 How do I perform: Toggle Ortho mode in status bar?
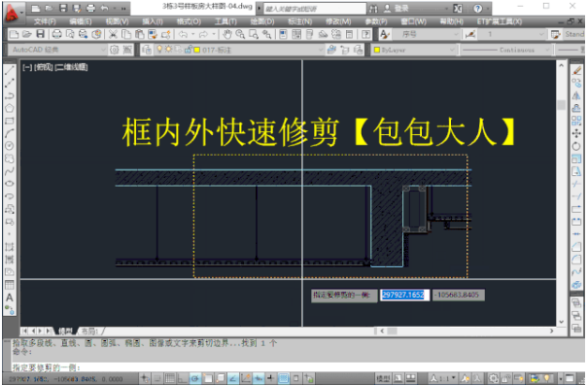[183, 378]
